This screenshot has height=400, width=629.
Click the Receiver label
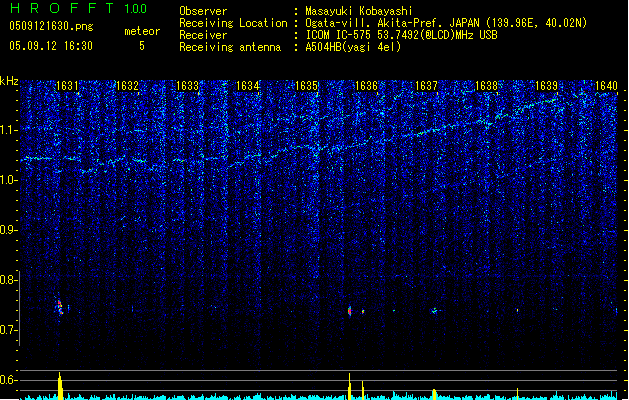click(203, 35)
